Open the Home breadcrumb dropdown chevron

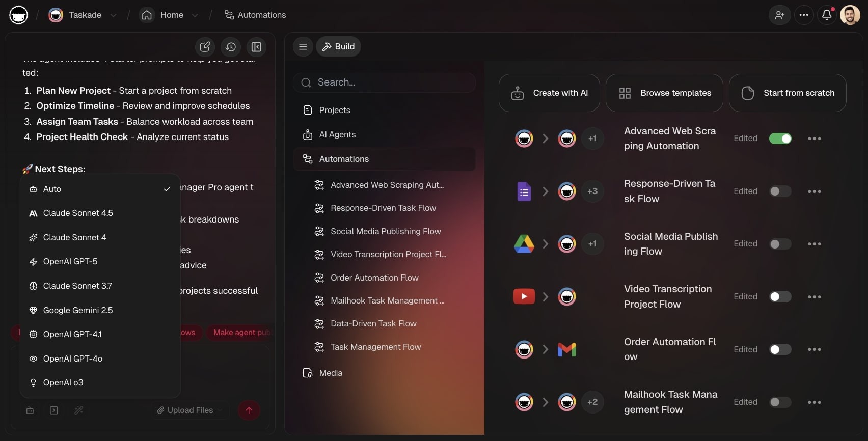(195, 15)
